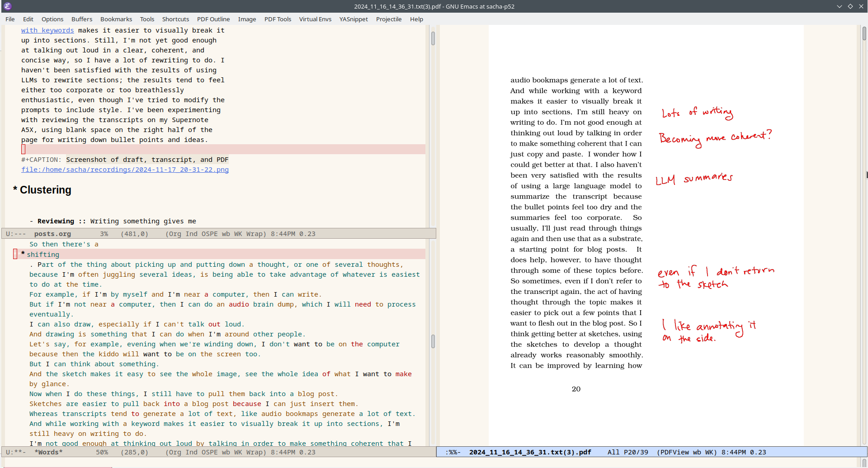
Task: Click the PDF buffer name in mode line
Action: (x=530, y=452)
